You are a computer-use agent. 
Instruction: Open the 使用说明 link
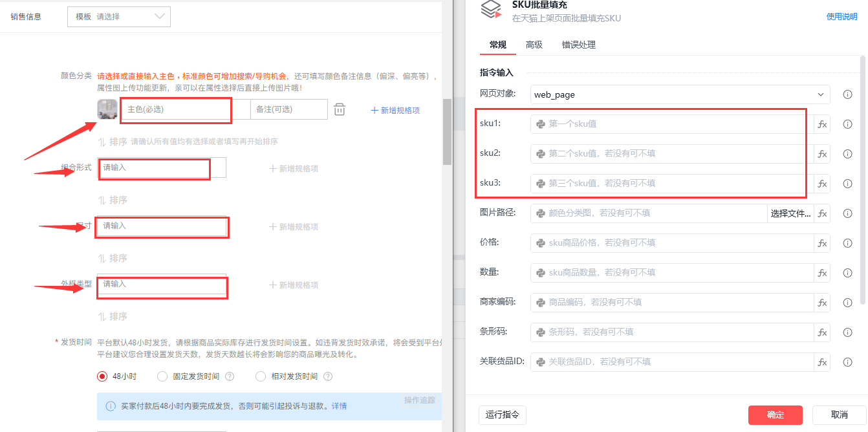tap(841, 17)
